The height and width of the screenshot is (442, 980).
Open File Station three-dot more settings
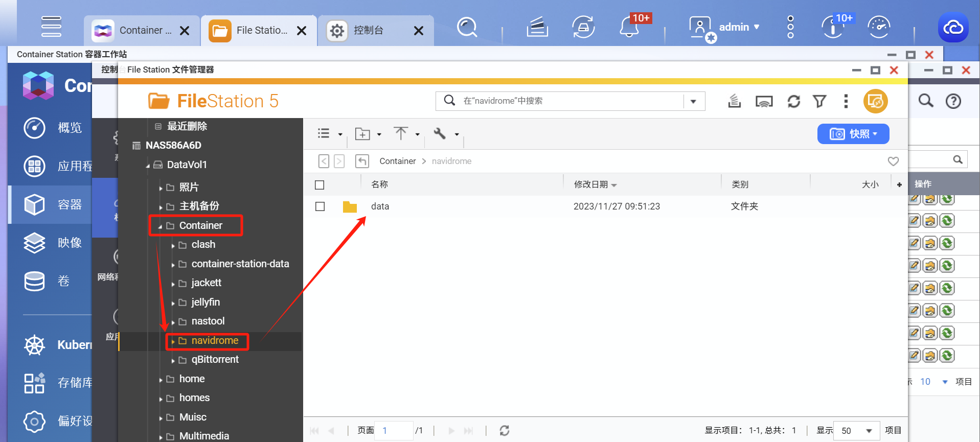(846, 101)
